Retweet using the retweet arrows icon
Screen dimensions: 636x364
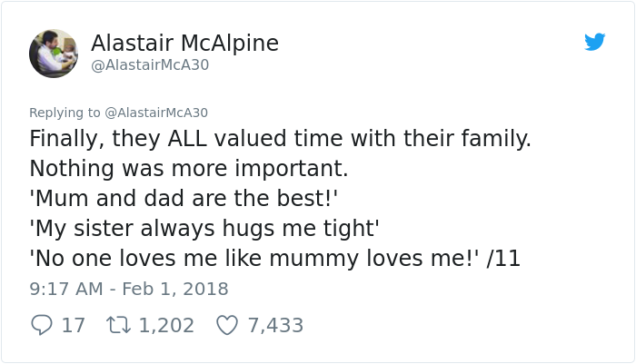pos(120,325)
